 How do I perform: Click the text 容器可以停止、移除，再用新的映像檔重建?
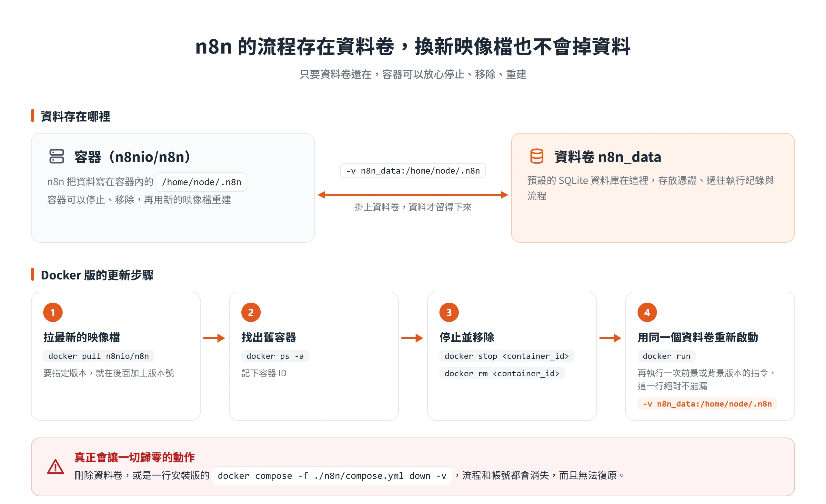[139, 200]
